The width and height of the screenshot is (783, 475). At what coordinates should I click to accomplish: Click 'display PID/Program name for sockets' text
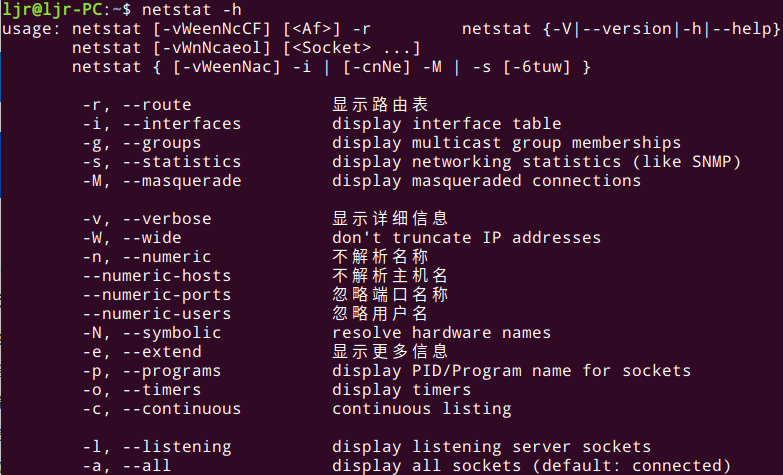click(511, 371)
